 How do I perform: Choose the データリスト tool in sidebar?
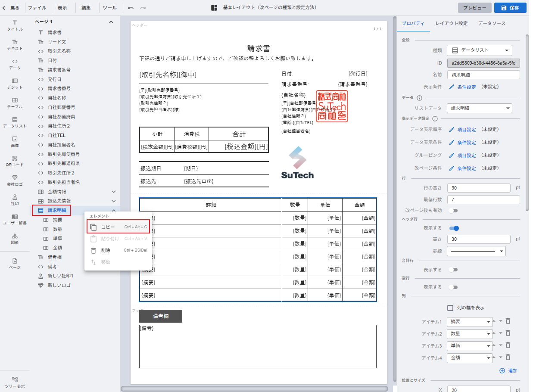click(x=15, y=122)
